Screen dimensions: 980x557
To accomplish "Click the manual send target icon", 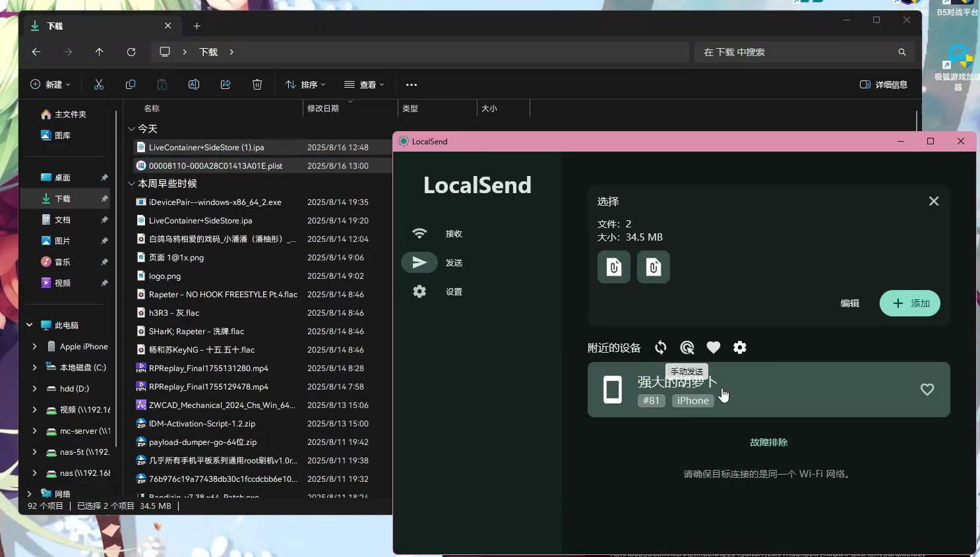I will click(687, 347).
